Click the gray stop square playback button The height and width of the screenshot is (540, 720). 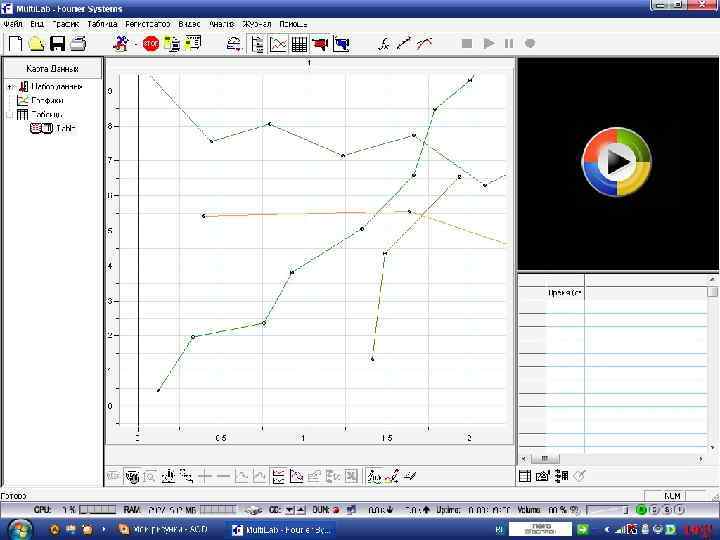[x=467, y=43]
